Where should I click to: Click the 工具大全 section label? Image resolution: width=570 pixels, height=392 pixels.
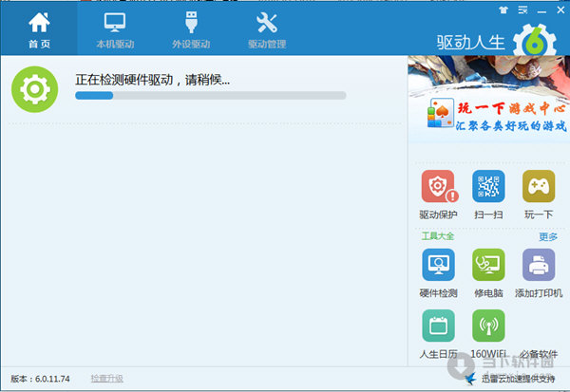[x=438, y=236]
